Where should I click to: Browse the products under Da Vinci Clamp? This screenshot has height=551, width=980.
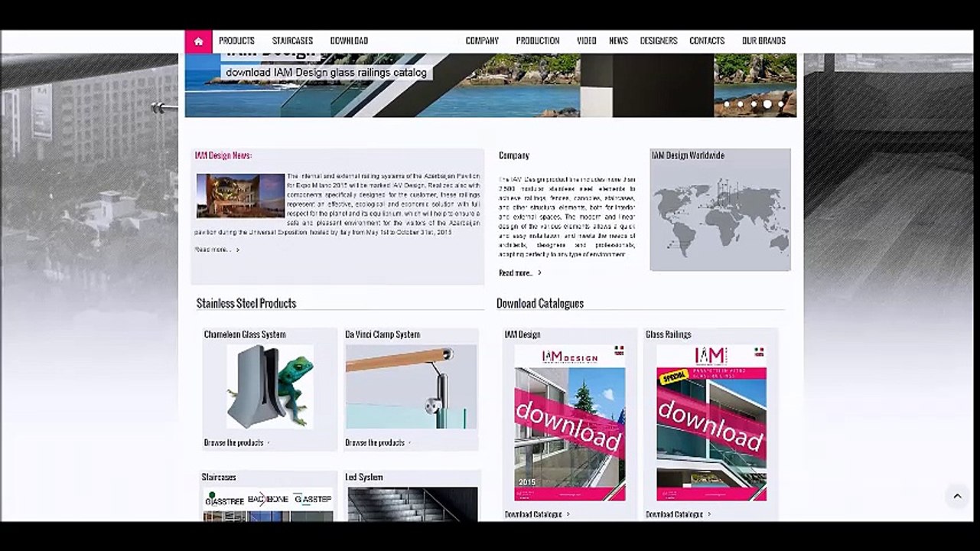[x=378, y=443]
